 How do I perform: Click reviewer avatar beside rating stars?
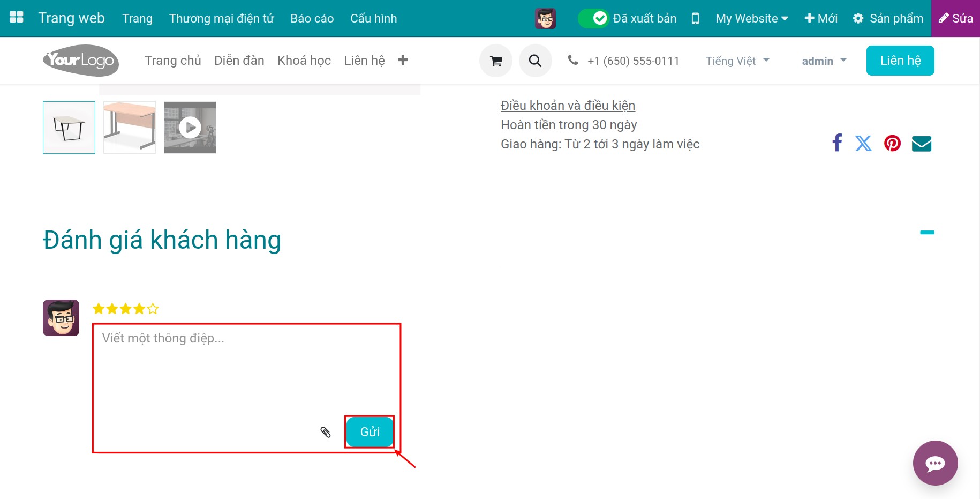click(x=61, y=318)
